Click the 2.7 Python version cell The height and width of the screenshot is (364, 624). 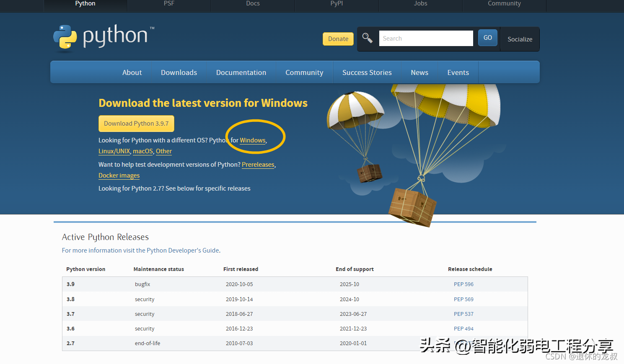70,343
